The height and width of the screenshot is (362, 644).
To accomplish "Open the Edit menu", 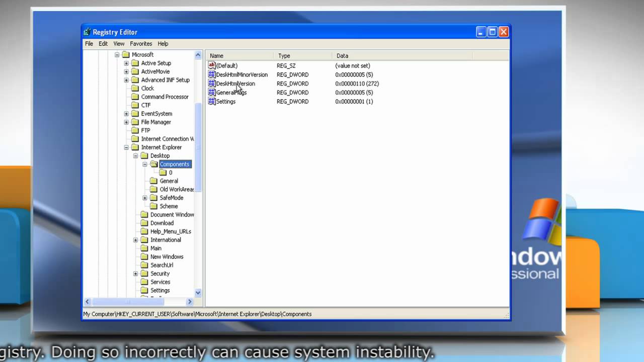I will tap(103, 44).
